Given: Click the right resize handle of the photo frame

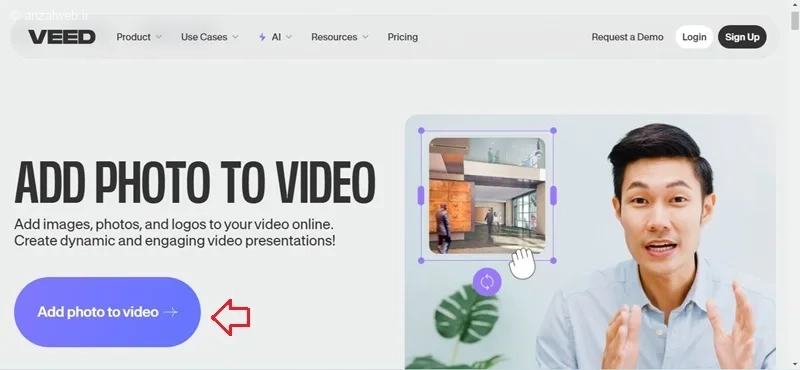Looking at the screenshot, I should click(554, 195).
